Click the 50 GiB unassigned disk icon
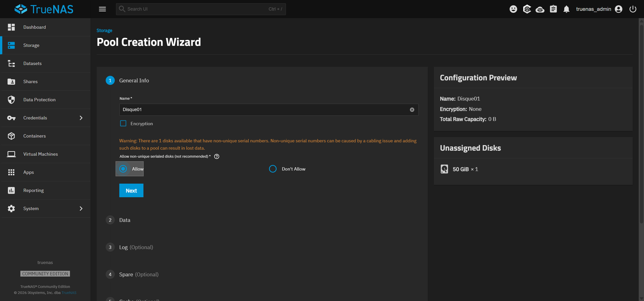Viewport: 644px width, 301px height. coord(444,169)
